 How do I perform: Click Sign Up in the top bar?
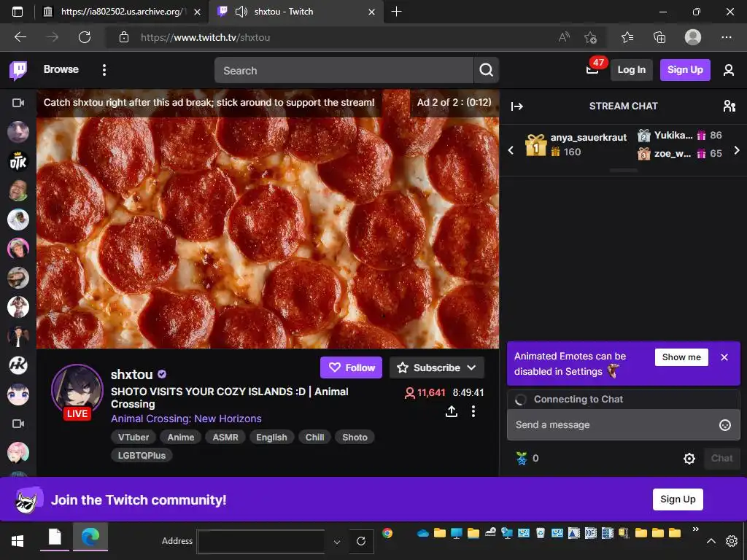685,70
